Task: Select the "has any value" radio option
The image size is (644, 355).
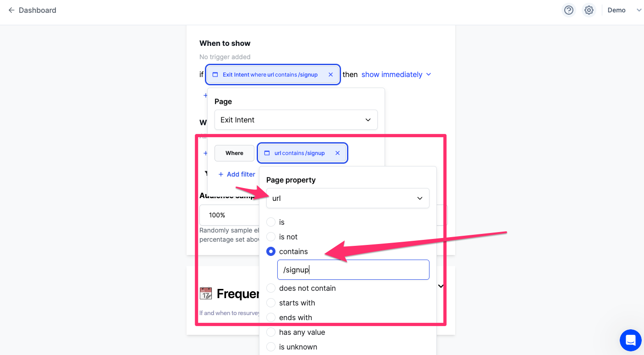Action: point(271,332)
